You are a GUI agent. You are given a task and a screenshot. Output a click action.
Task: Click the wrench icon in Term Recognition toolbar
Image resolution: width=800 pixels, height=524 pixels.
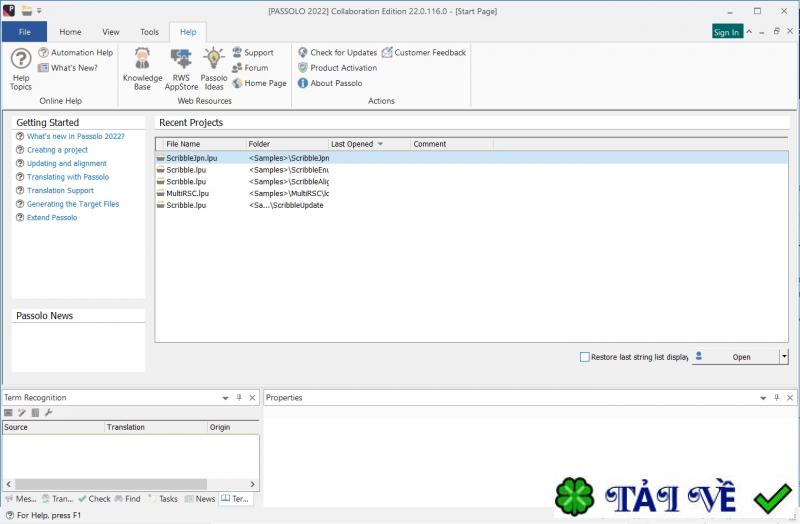click(48, 413)
